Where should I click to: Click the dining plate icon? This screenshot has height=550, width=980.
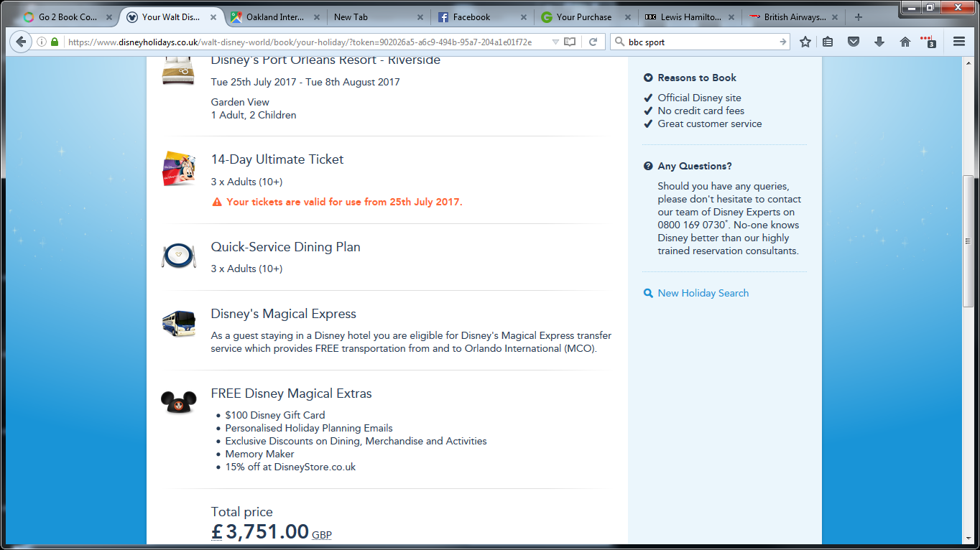[x=178, y=256]
